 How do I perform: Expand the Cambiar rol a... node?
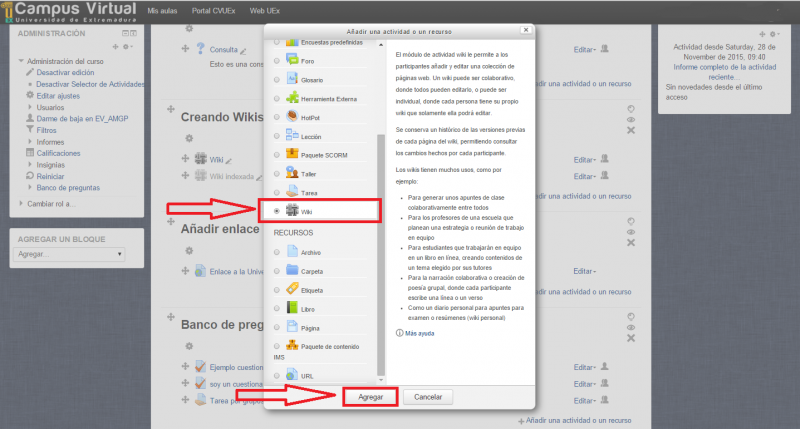[x=21, y=203]
